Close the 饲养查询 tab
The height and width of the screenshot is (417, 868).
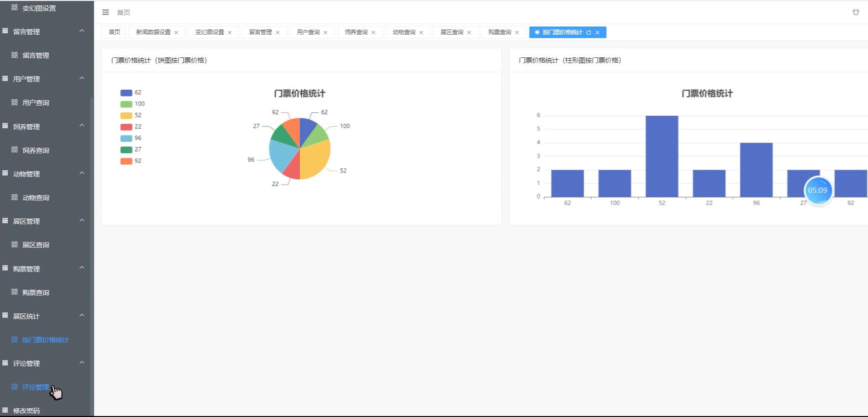374,32
